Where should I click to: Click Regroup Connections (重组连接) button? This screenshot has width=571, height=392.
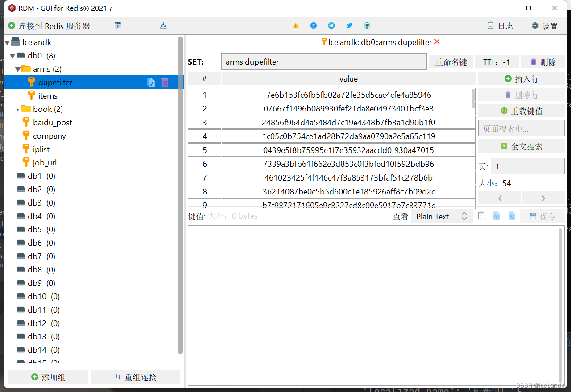point(135,377)
